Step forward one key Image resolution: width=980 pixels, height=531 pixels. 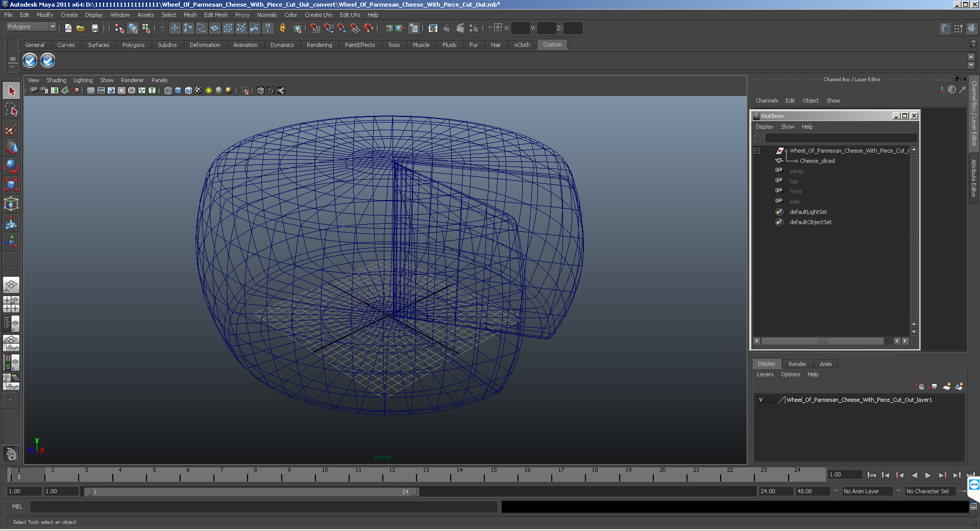[x=942, y=475]
